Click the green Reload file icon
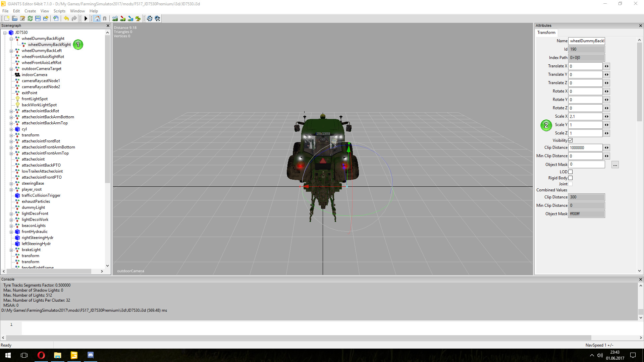644x362 pixels. pyautogui.click(x=30, y=18)
